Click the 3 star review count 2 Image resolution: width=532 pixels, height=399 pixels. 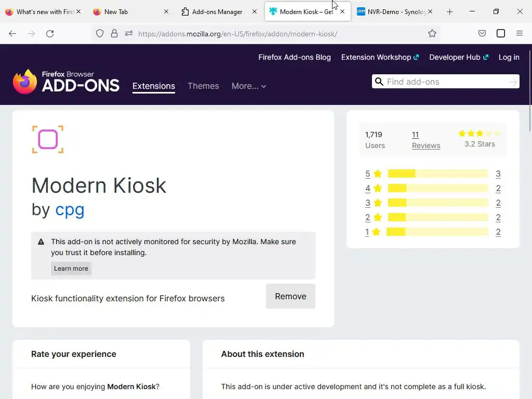[498, 203]
